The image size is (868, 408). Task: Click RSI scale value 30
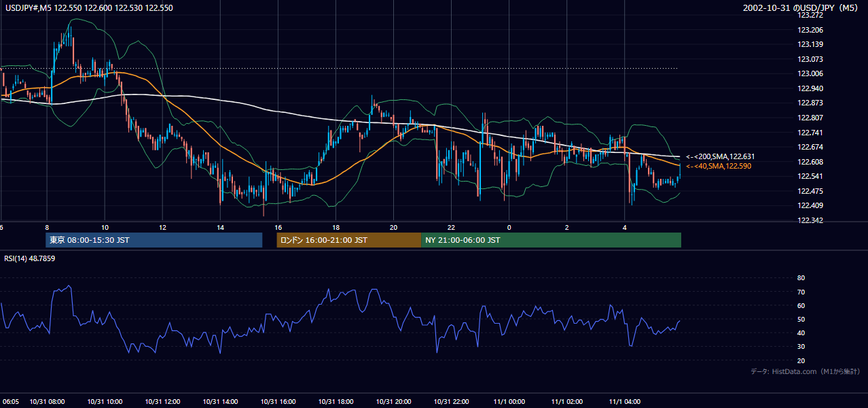801,347
